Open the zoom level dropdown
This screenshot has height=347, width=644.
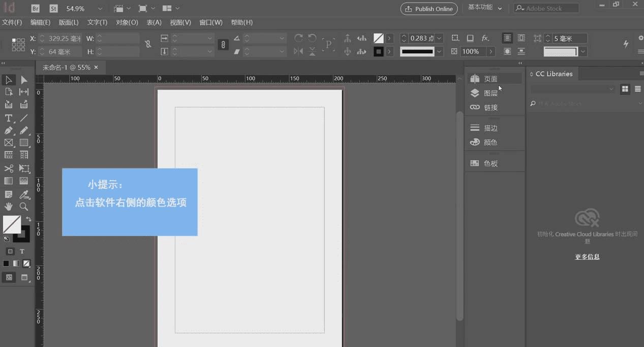pyautogui.click(x=100, y=9)
